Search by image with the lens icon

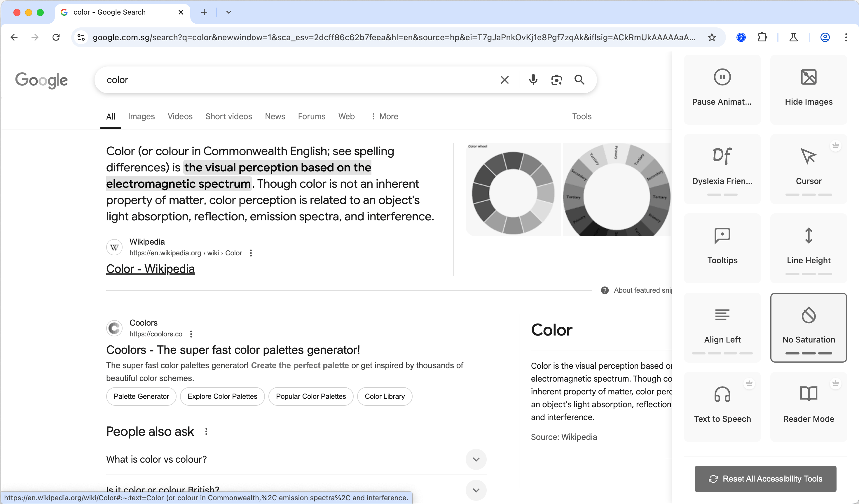tap(556, 80)
